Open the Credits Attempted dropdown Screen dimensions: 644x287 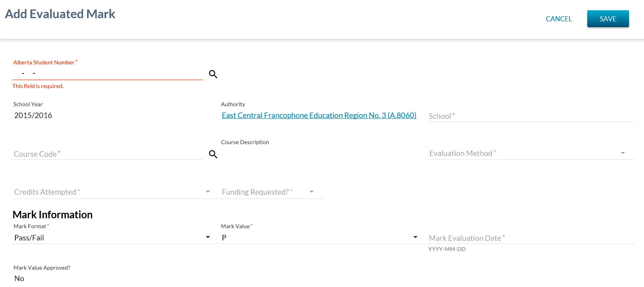click(208, 192)
